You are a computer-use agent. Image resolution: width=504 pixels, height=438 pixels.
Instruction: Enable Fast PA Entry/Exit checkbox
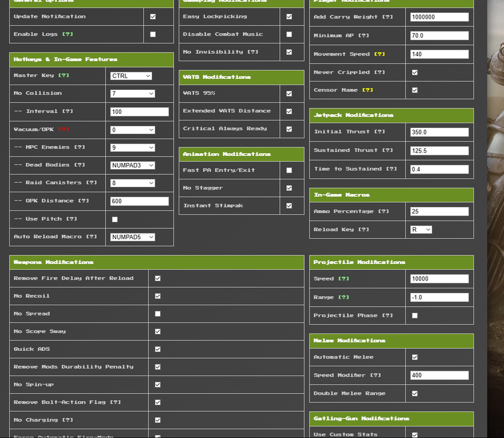coord(289,171)
